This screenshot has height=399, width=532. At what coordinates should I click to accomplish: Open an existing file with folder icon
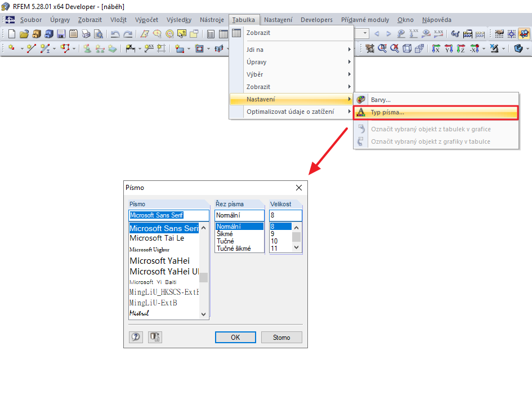point(24,34)
